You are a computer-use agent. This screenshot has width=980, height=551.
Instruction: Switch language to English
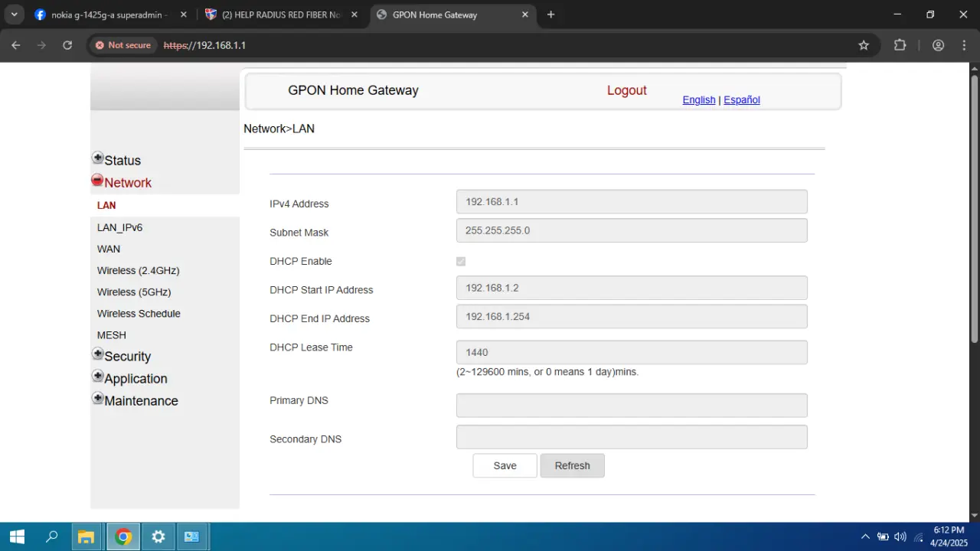point(699,100)
